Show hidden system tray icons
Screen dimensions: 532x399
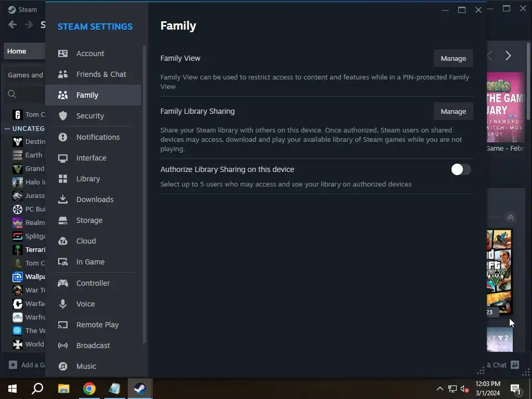440,389
